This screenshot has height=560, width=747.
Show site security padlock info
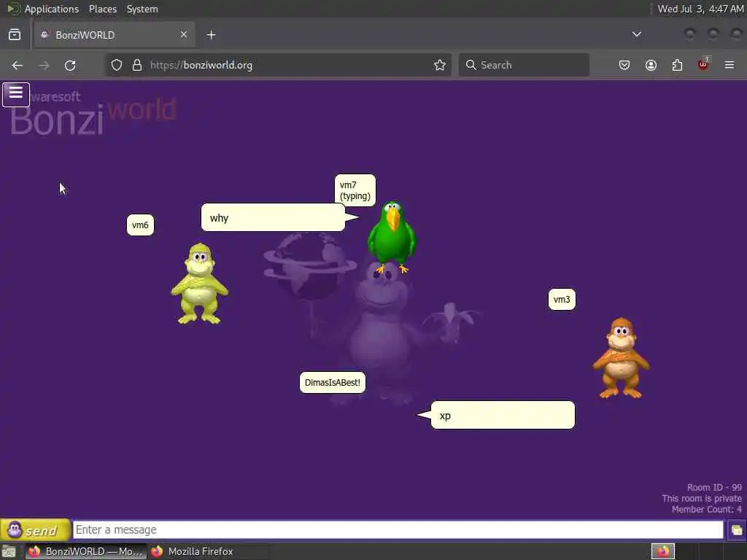tap(137, 65)
